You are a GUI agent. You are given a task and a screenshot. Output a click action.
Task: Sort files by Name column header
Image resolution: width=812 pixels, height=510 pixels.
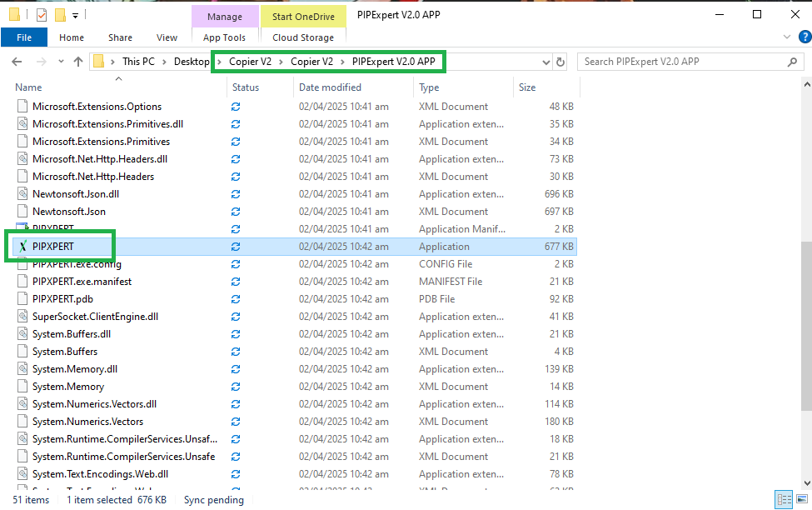click(28, 87)
